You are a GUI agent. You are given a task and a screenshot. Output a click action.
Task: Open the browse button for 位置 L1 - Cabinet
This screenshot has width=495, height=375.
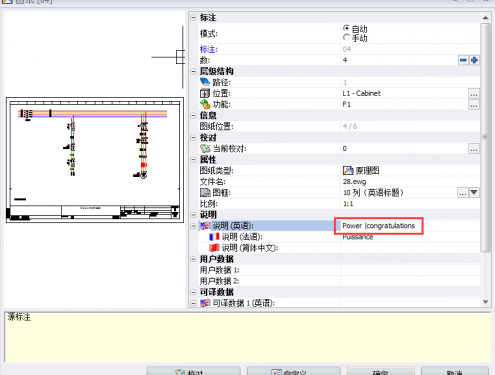pyautogui.click(x=474, y=93)
